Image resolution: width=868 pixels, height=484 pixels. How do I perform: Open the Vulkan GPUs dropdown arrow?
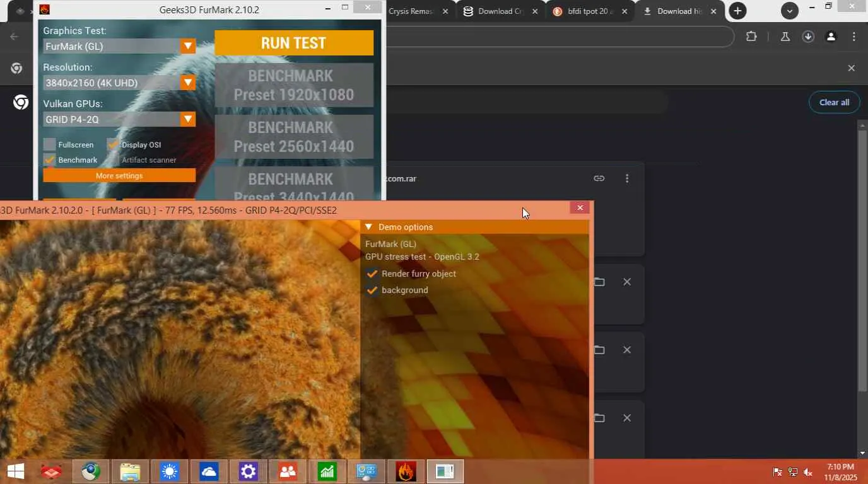coord(188,119)
